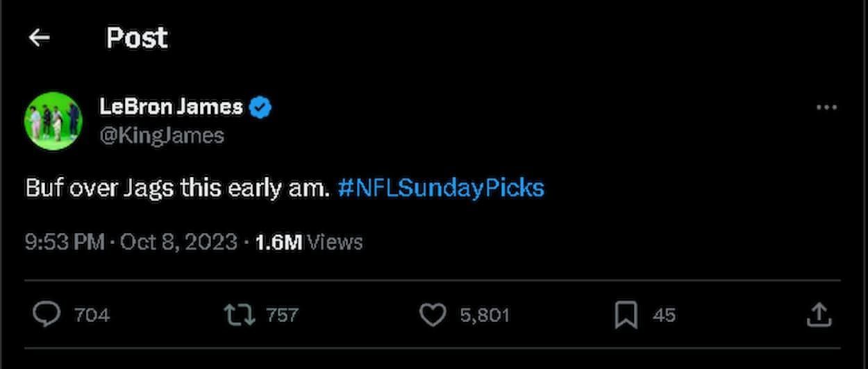Viewport: 868px width, 369px height.
Task: Click the 5,801 likes count
Action: pos(484,316)
